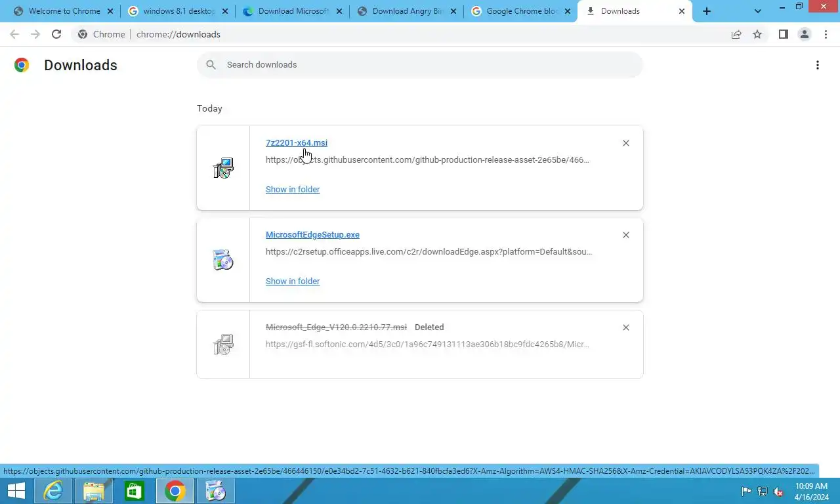This screenshot has width=840, height=504.
Task: Show 7z2201-x64.msi in folder
Action: click(x=293, y=190)
